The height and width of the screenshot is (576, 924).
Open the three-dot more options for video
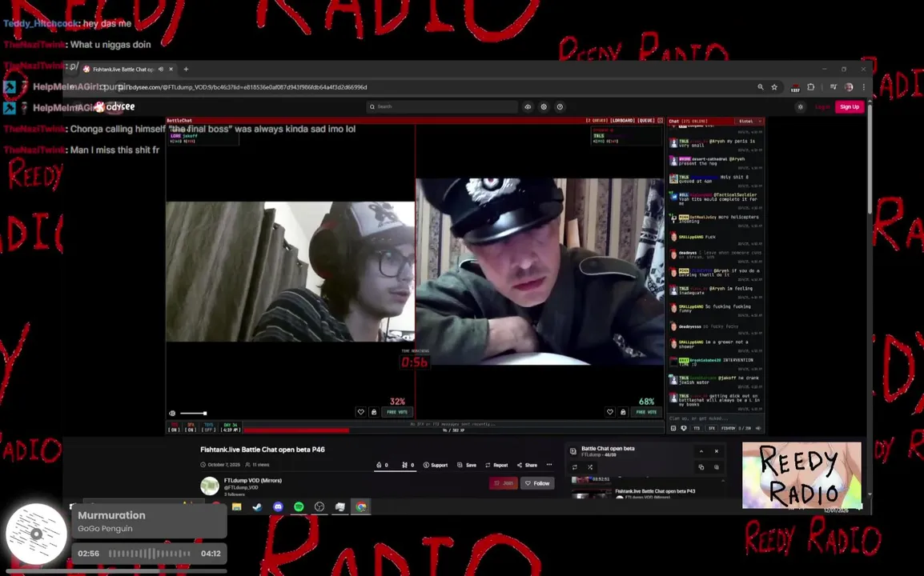(x=549, y=465)
